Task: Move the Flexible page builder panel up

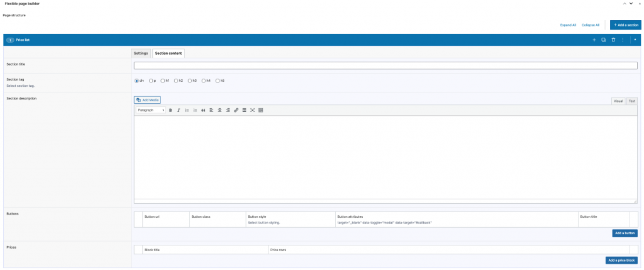Action: tap(625, 3)
